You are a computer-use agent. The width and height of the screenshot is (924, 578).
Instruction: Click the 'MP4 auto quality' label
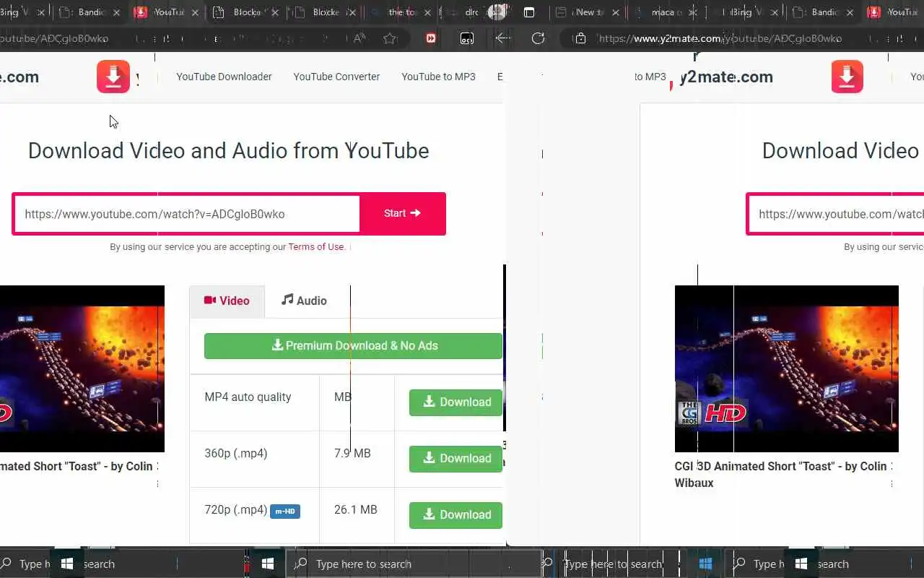click(248, 397)
